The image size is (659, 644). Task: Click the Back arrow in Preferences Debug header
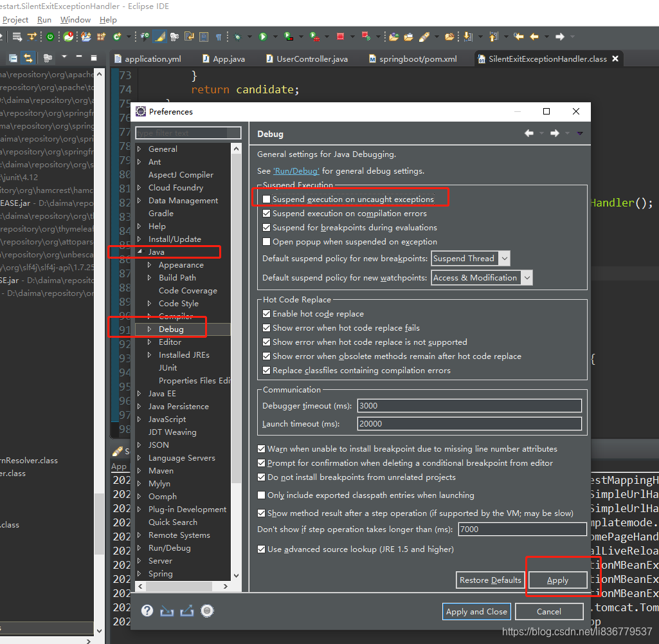tap(529, 133)
